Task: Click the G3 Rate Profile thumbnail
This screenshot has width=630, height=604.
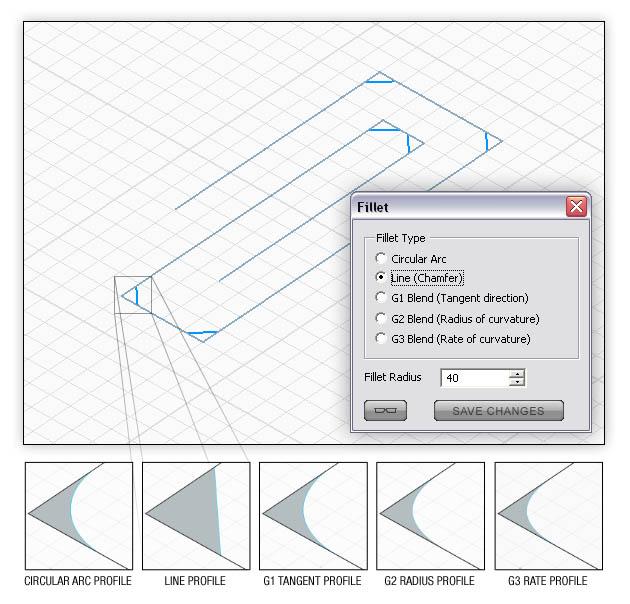Action: click(x=548, y=516)
